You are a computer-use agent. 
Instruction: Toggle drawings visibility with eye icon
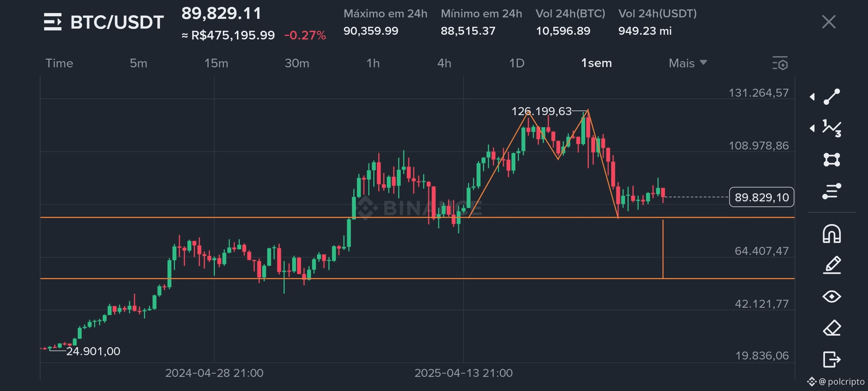[x=831, y=297]
